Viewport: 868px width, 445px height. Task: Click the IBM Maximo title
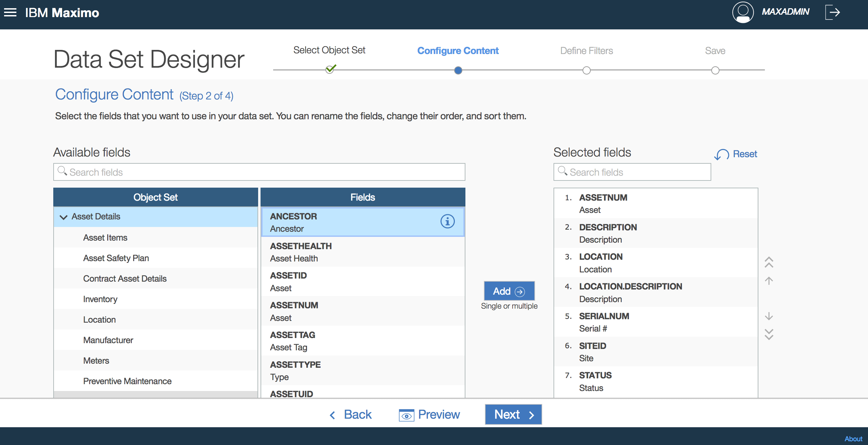62,13
